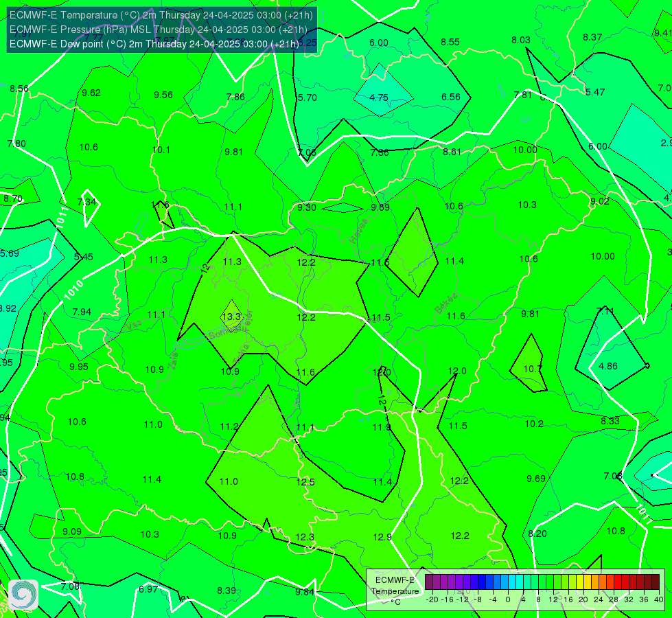Pick the orange swatch above 24 in legend

pos(603,582)
